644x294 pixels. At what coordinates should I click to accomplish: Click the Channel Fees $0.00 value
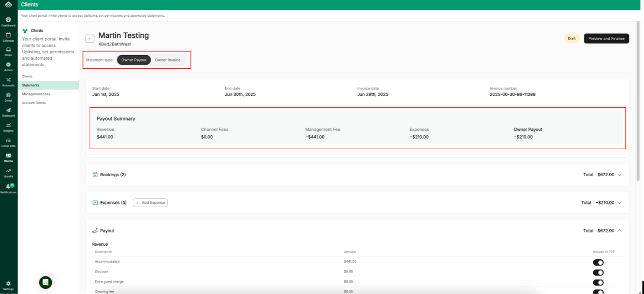[207, 137]
